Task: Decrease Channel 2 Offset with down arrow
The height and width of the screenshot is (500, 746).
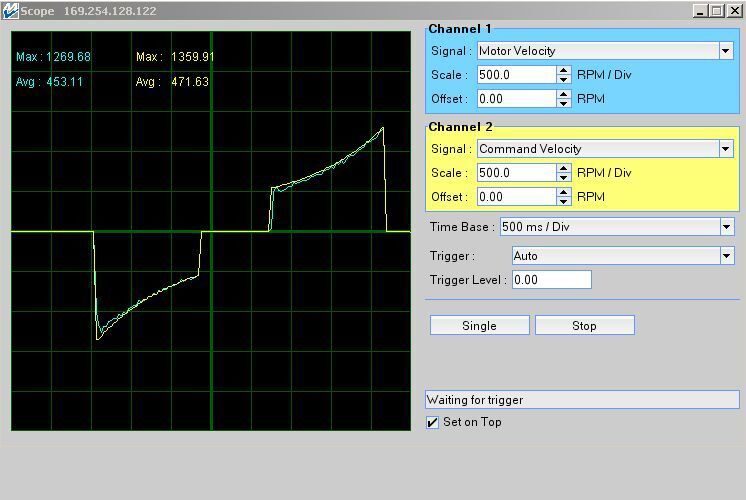Action: tap(563, 201)
